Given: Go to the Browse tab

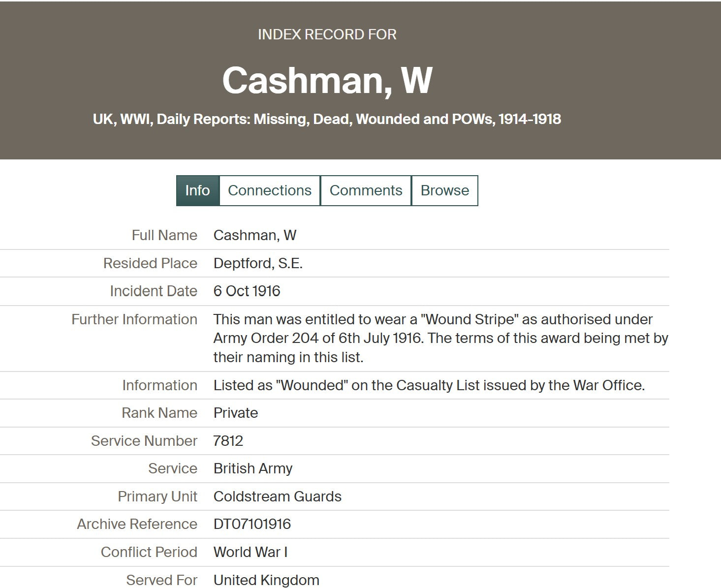Looking at the screenshot, I should (x=444, y=190).
